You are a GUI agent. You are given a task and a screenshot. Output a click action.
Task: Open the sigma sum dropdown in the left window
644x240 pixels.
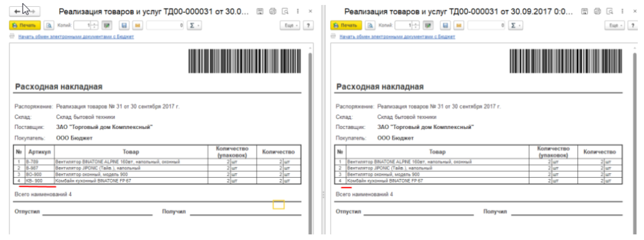tap(194, 26)
